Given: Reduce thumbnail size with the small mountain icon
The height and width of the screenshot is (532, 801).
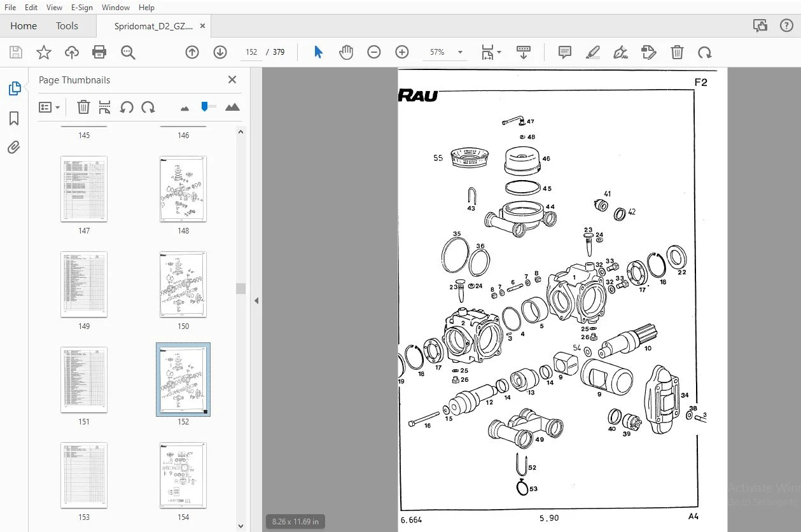Looking at the screenshot, I should click(185, 108).
